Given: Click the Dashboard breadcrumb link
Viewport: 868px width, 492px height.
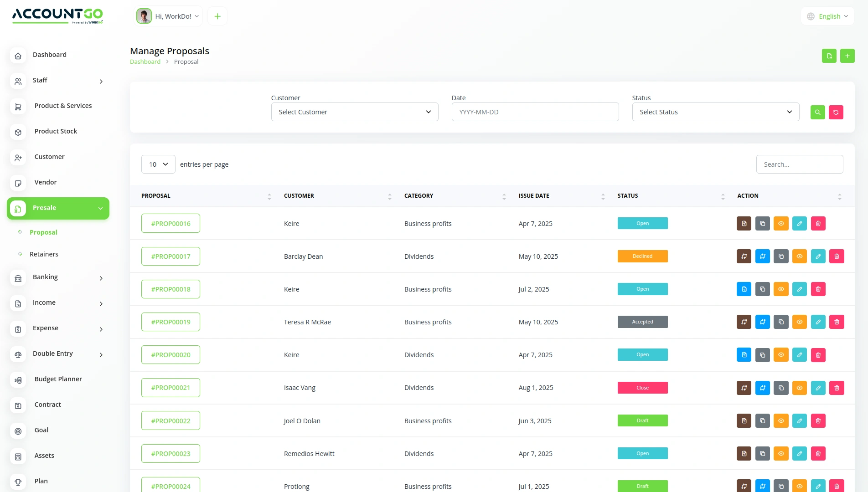Looking at the screenshot, I should (145, 62).
